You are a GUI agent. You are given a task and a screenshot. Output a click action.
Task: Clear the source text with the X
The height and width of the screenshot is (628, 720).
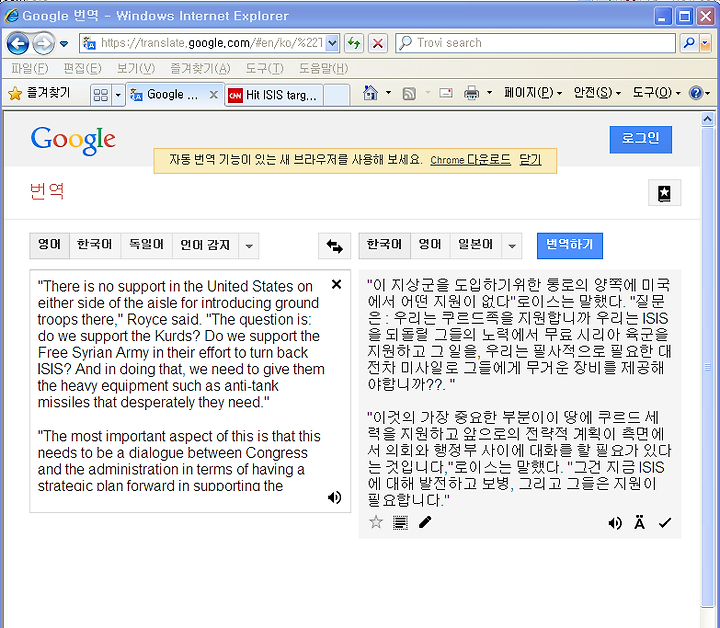click(x=337, y=285)
